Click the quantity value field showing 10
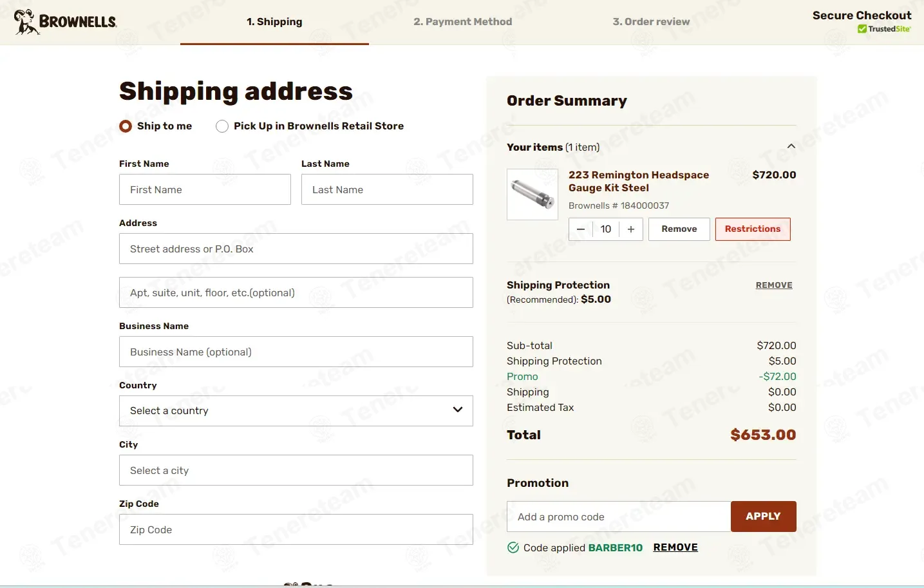Viewport: 924px width, 588px height. click(x=606, y=229)
